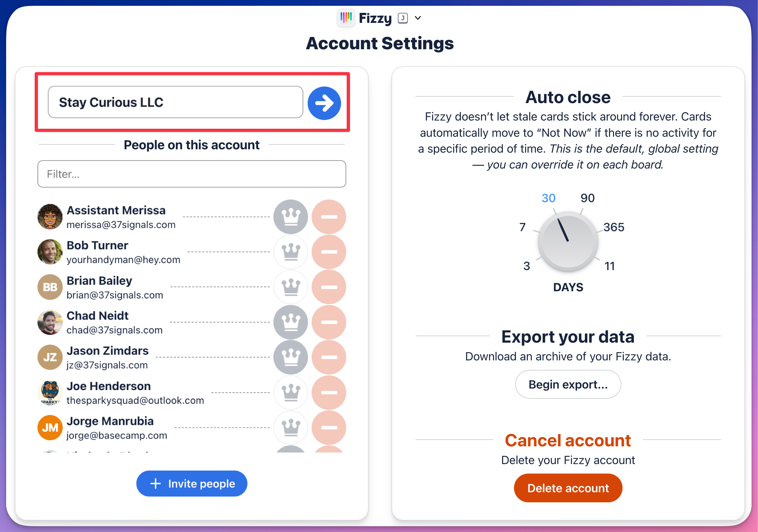Toggle admin crown for Brian Bailey
The height and width of the screenshot is (532, 758).
(x=290, y=287)
